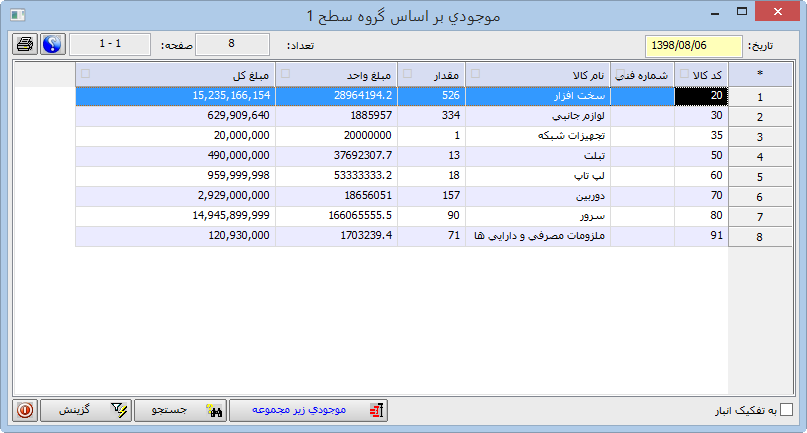
Task: Open the گزینش filter button
Action: click(86, 410)
